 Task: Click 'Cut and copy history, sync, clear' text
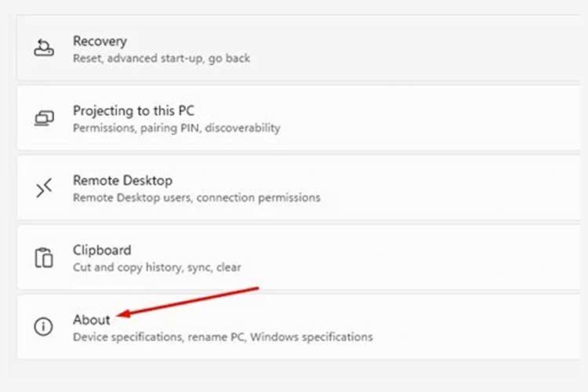coord(157,267)
